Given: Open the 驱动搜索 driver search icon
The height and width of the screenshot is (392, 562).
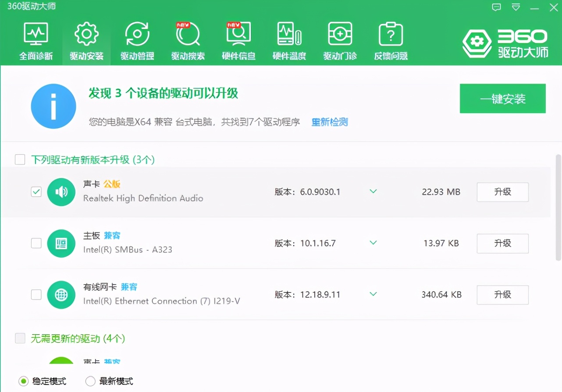Looking at the screenshot, I should [x=188, y=34].
